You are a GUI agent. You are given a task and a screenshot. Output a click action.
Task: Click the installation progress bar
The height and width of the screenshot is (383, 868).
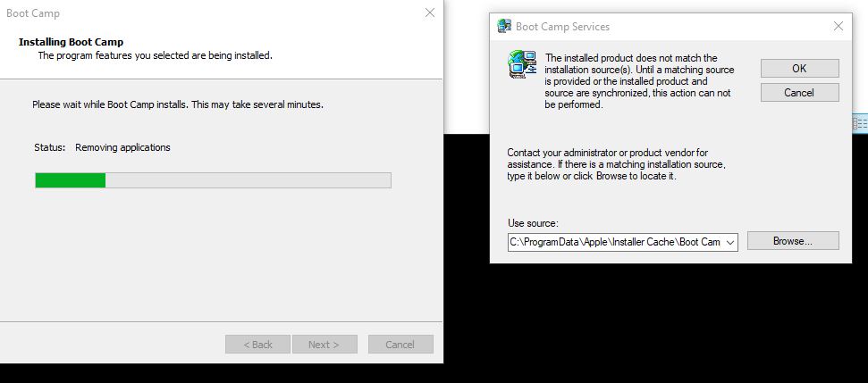[x=213, y=180]
